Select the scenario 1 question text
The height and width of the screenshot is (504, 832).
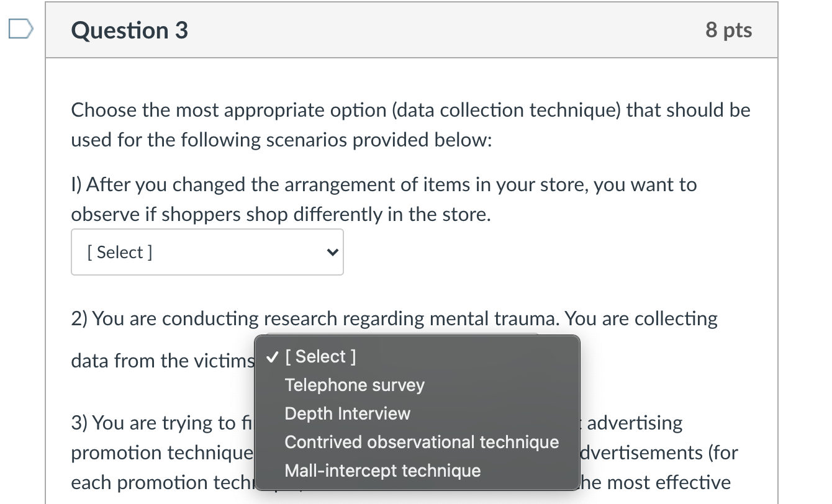384,199
